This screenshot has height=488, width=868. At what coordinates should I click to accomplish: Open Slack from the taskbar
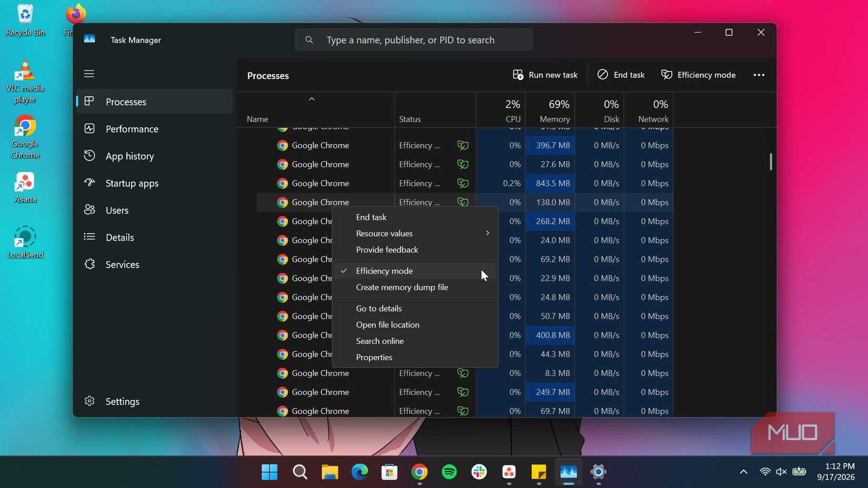(479, 472)
